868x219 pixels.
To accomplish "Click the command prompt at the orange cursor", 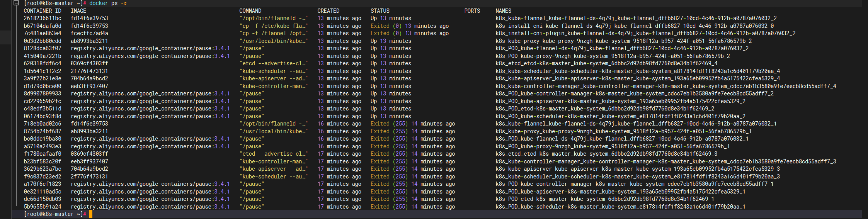I will [91, 214].
